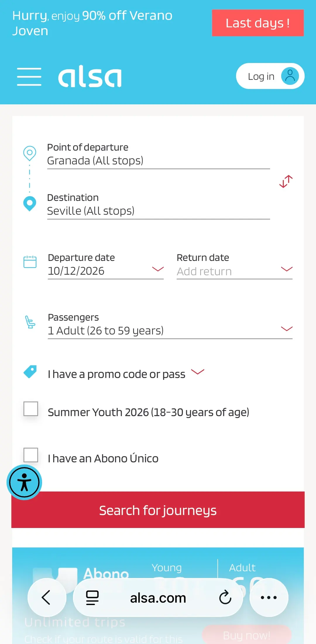
Task: Tap the alsa logo
Action: point(90,77)
